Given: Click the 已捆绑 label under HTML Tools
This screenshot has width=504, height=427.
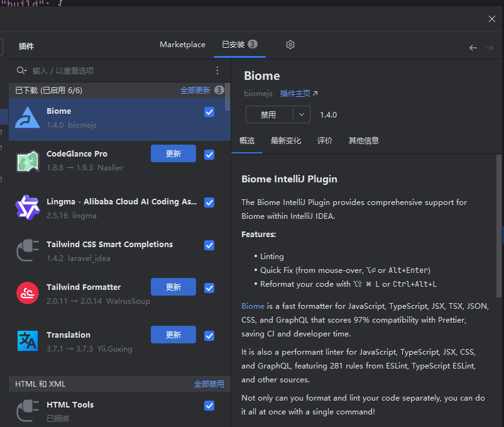Looking at the screenshot, I should pos(58,419).
